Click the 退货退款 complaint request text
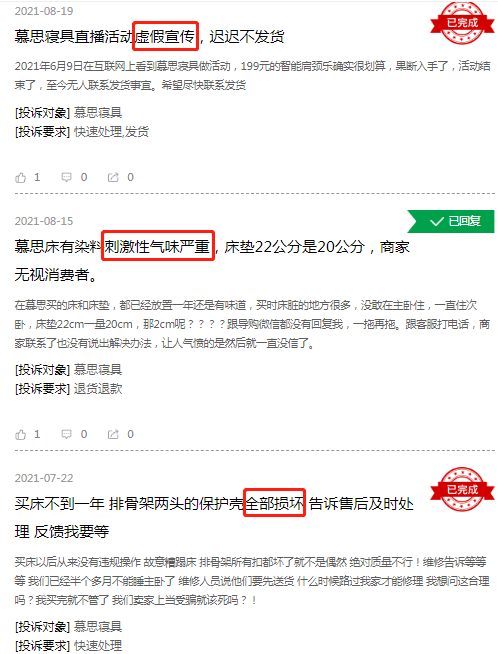This screenshot has height=654, width=498. pos(98,389)
